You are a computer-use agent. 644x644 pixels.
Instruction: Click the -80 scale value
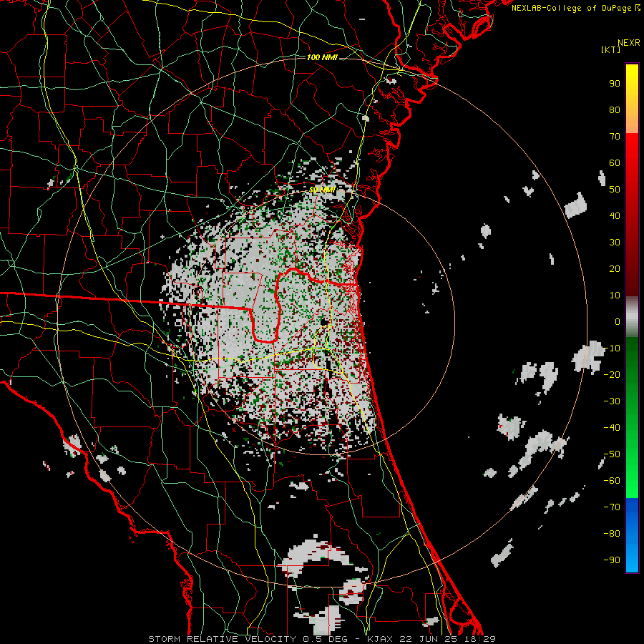(612, 534)
